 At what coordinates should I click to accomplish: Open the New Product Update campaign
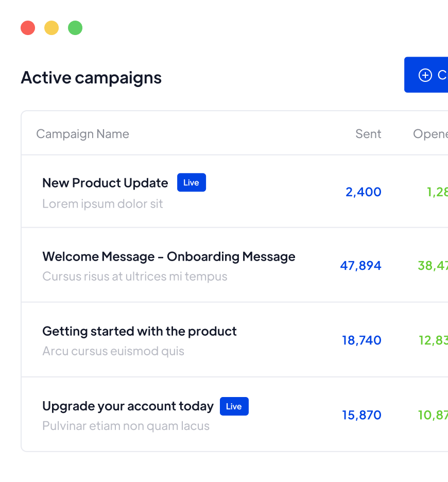coord(105,183)
